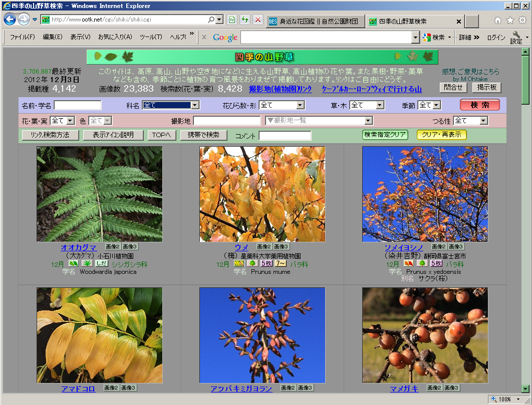Open the オオカグマ plant link
Image resolution: width=532 pixels, height=405 pixels.
[x=78, y=247]
